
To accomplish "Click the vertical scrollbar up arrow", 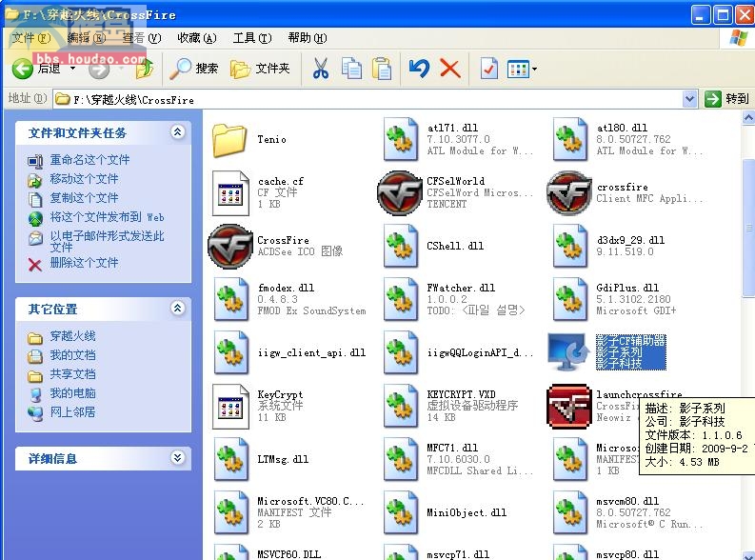I will (748, 117).
